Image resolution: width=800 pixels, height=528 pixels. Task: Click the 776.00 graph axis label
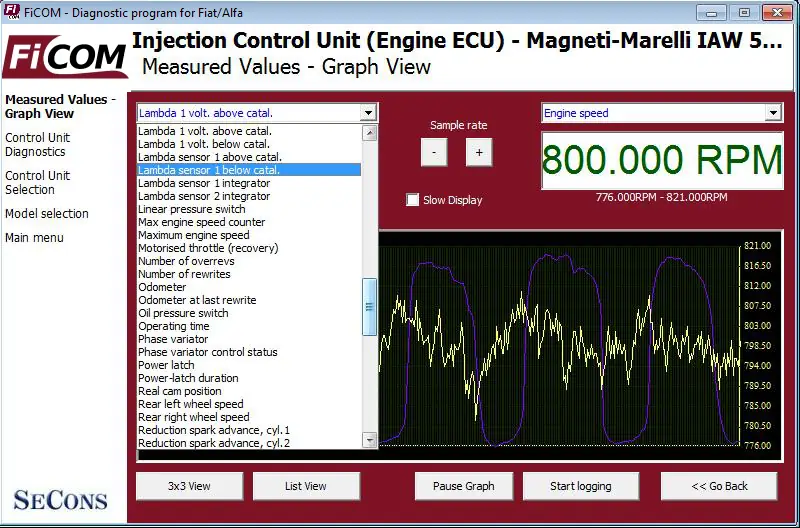(758, 445)
